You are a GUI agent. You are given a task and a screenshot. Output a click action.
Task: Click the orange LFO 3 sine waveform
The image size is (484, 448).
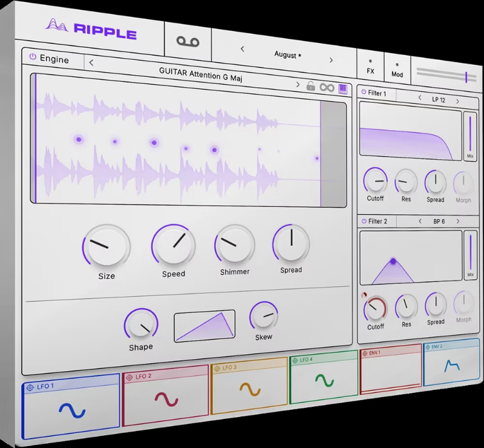pos(250,389)
